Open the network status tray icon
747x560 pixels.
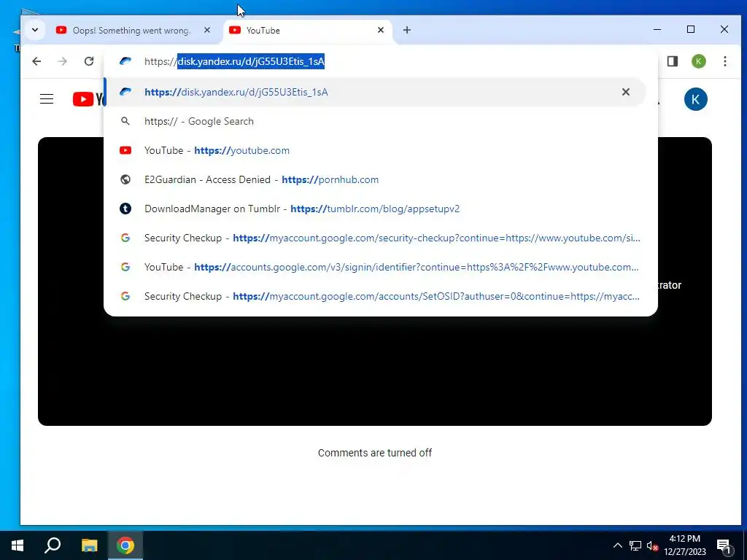(x=635, y=545)
